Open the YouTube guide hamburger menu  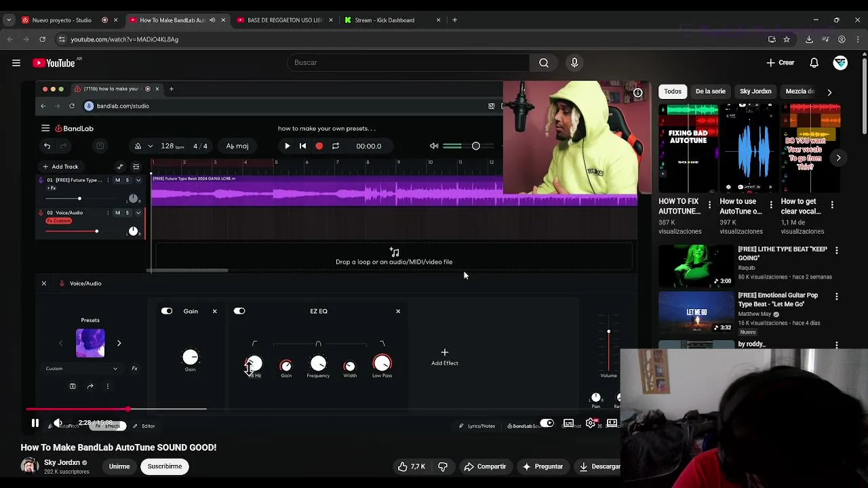click(x=16, y=63)
